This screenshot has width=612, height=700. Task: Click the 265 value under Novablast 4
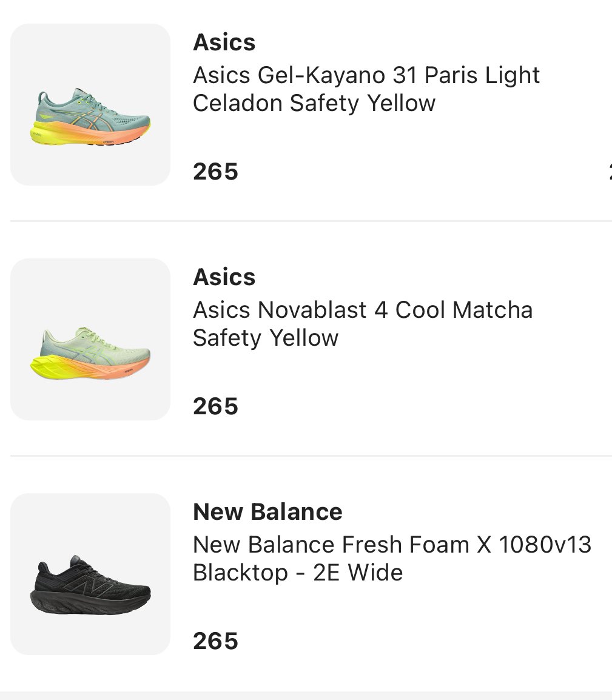[215, 406]
